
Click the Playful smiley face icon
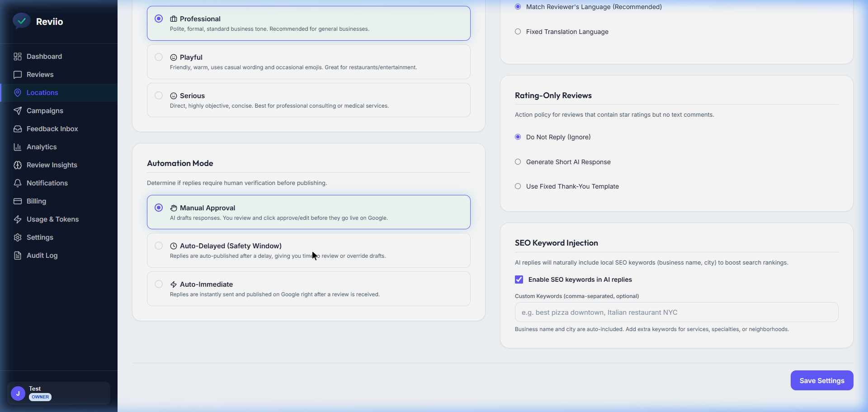tap(174, 57)
